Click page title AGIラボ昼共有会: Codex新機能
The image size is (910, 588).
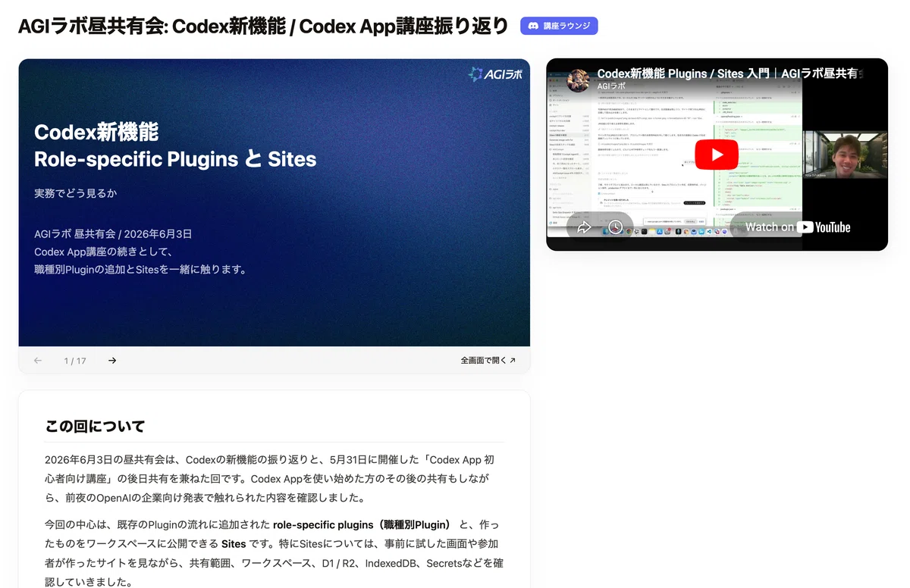263,26
